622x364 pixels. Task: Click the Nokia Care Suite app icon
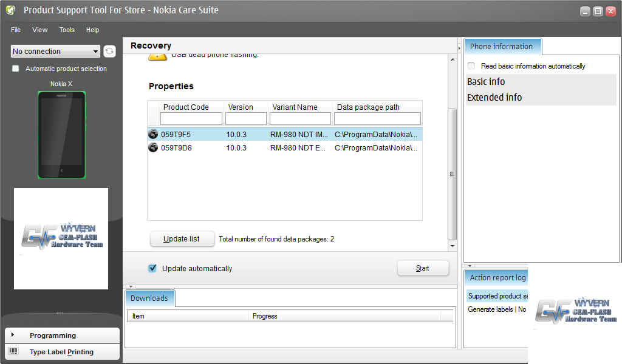pos(11,10)
